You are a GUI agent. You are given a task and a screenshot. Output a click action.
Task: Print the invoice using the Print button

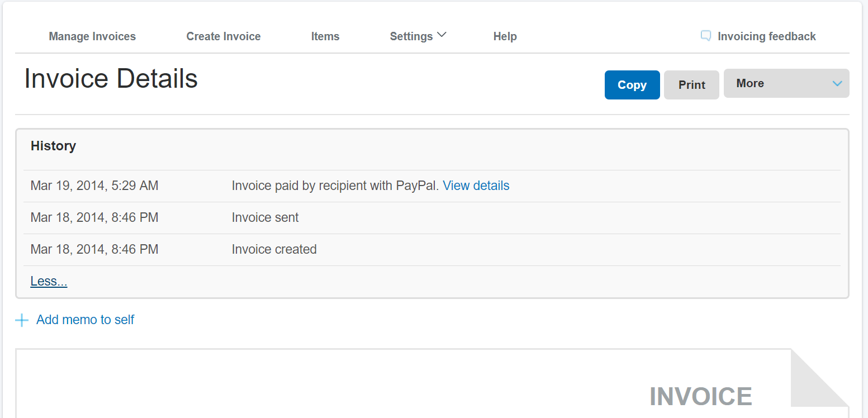pyautogui.click(x=691, y=85)
